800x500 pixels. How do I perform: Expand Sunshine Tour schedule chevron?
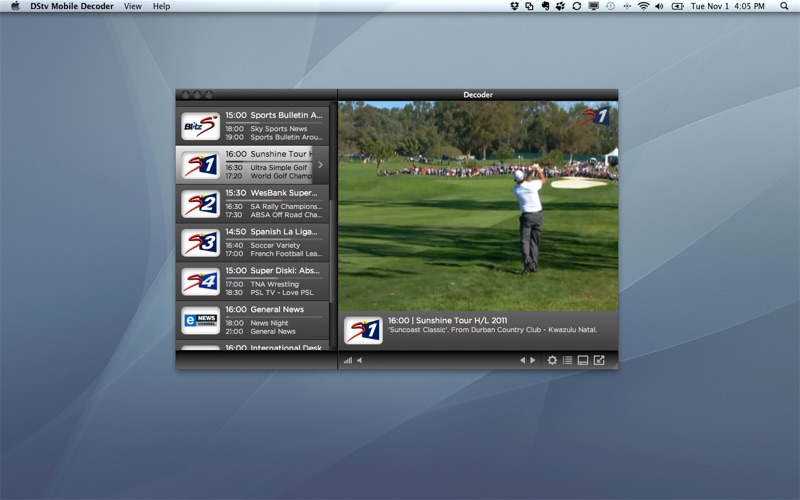[320, 165]
